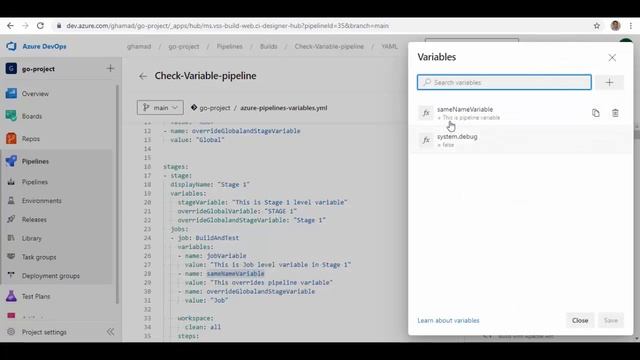Click Check-Variable-pipeline in the breadcrumb
This screenshot has height=360, width=640.
tap(329, 47)
